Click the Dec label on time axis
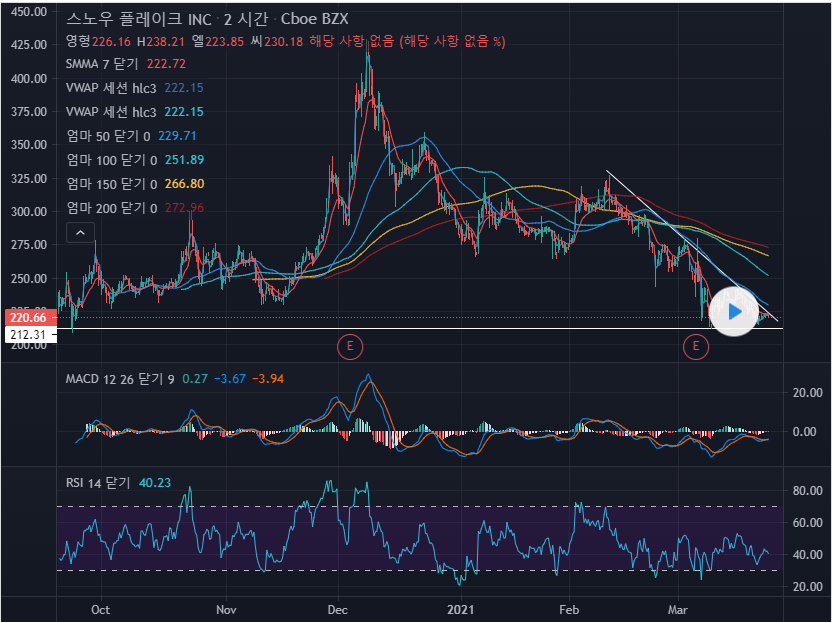The image size is (832, 622). coord(338,609)
